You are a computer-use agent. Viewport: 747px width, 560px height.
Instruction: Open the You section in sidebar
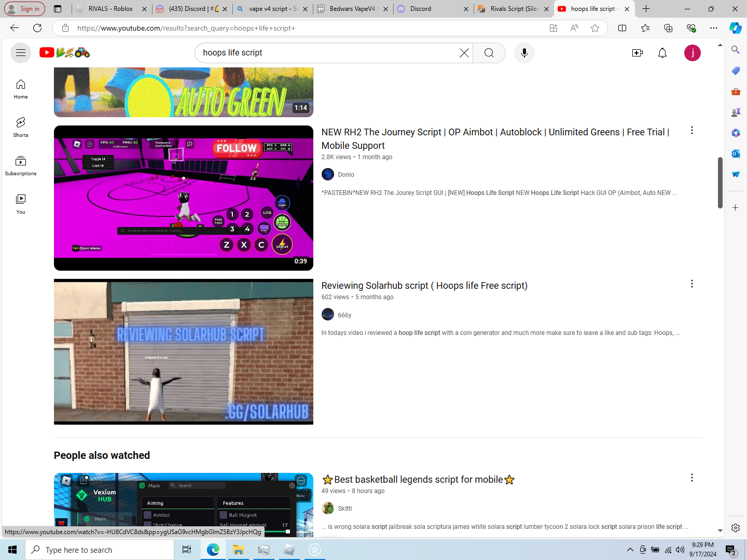coord(21,204)
